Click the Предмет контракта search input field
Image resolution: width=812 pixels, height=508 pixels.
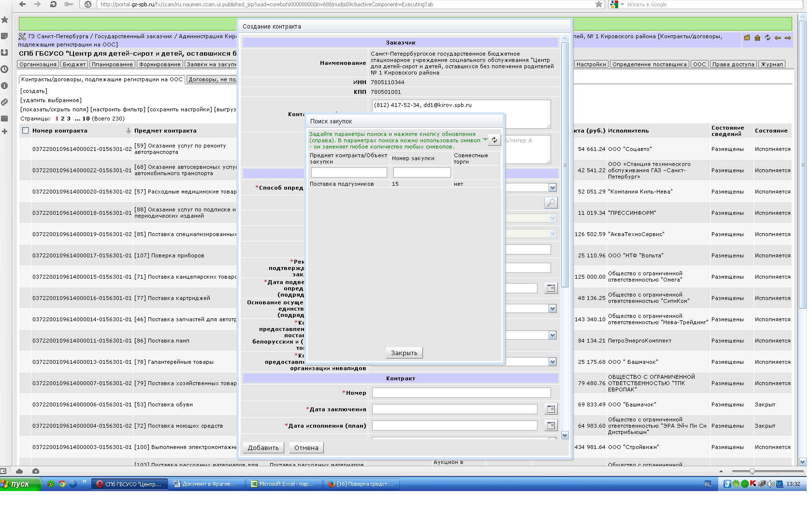pos(349,173)
